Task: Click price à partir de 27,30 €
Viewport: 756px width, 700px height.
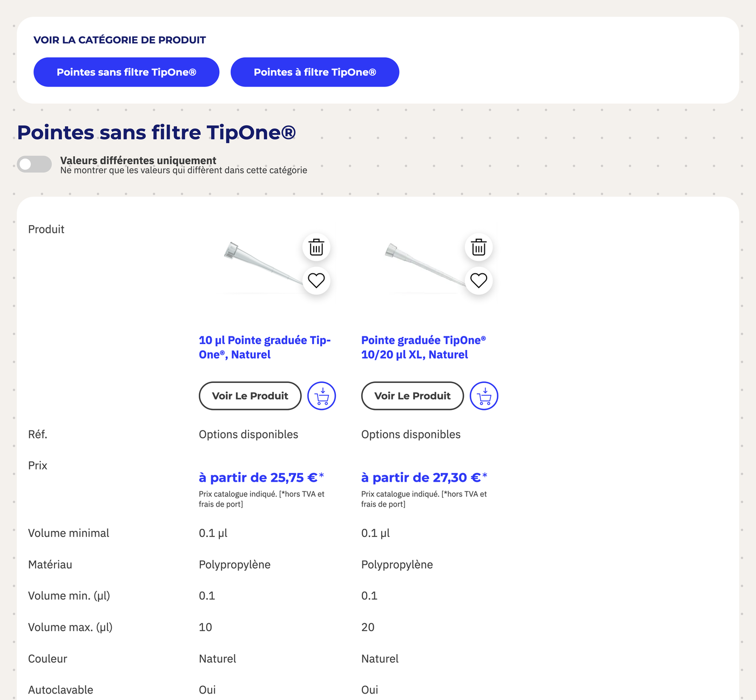Action: coord(424,477)
